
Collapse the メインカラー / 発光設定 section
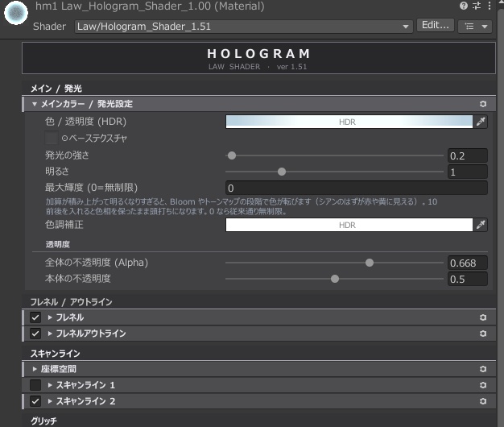click(35, 104)
